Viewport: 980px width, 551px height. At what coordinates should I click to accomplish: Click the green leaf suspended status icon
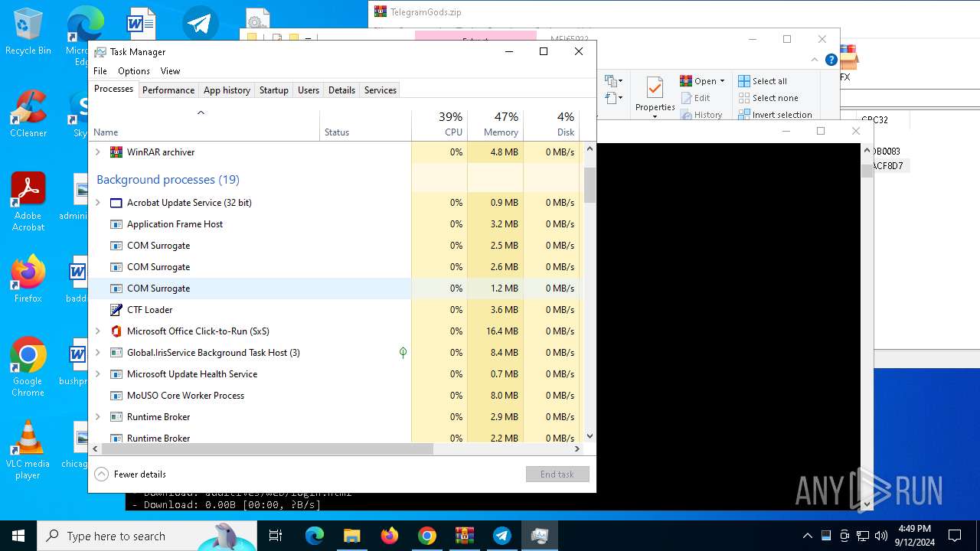click(x=403, y=353)
